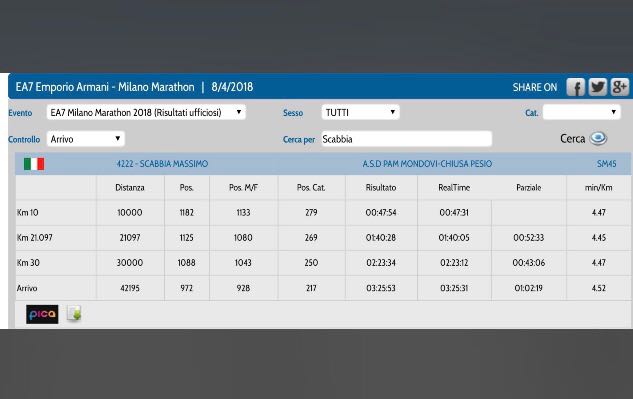Share results on Facebook
The height and width of the screenshot is (399, 633).
click(x=576, y=87)
